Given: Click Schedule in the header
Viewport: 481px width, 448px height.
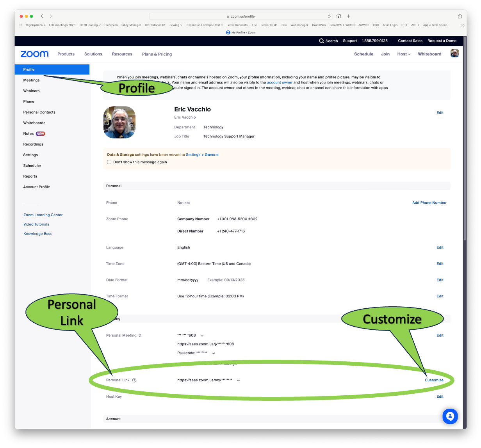Looking at the screenshot, I should (x=364, y=54).
